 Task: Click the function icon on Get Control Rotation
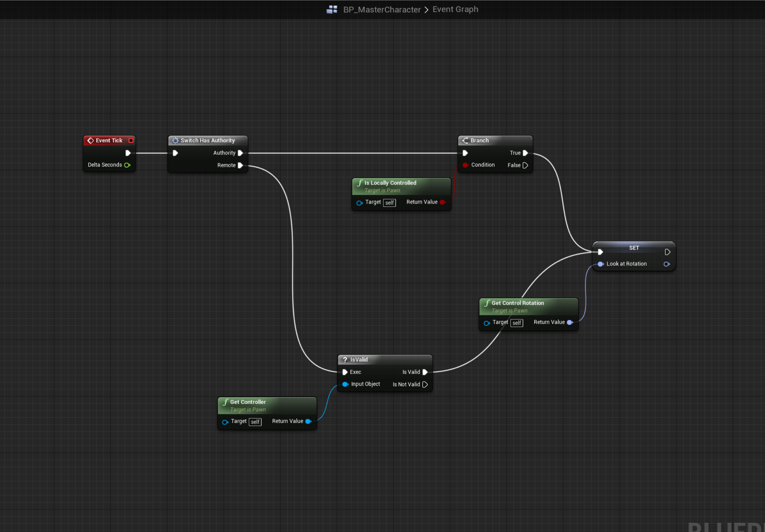pyautogui.click(x=487, y=303)
